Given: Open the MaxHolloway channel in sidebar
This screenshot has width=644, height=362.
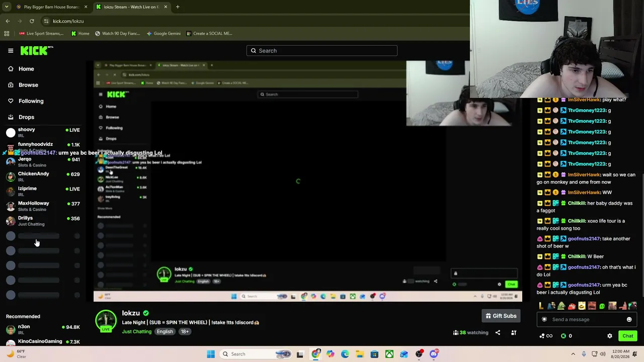Looking at the screenshot, I should coord(43,206).
